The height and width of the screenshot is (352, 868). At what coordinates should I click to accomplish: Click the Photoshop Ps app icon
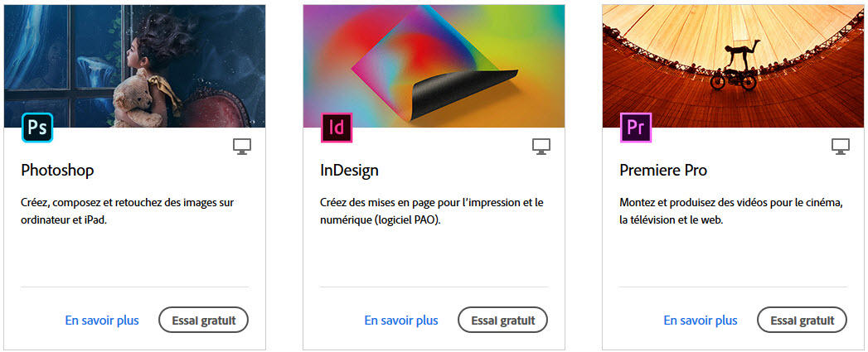[37, 128]
